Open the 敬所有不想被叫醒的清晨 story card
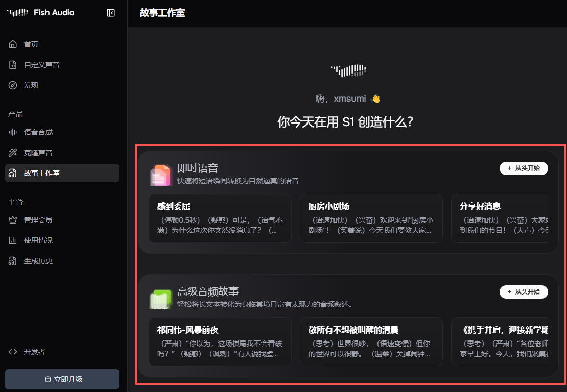The height and width of the screenshot is (392, 567). tap(371, 341)
